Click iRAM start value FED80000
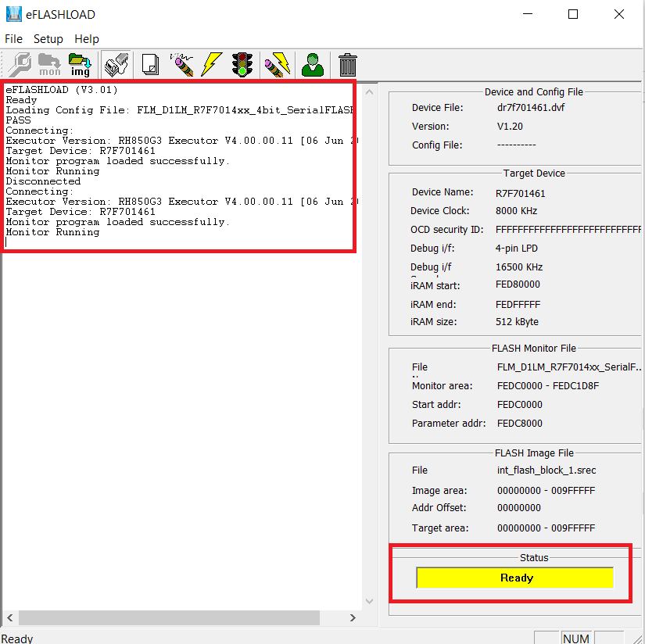This screenshot has width=645, height=644. 518,284
